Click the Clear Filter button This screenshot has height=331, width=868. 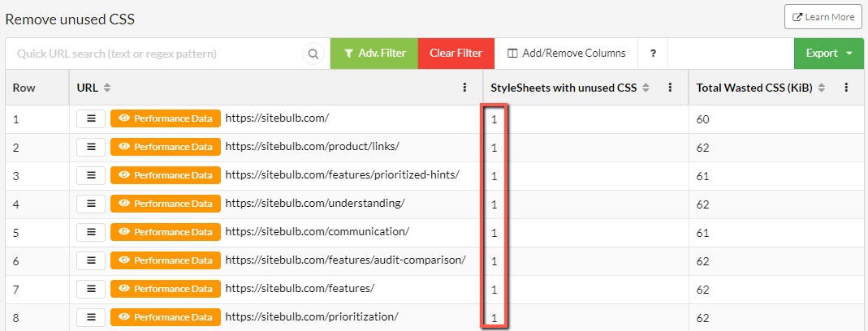[456, 54]
